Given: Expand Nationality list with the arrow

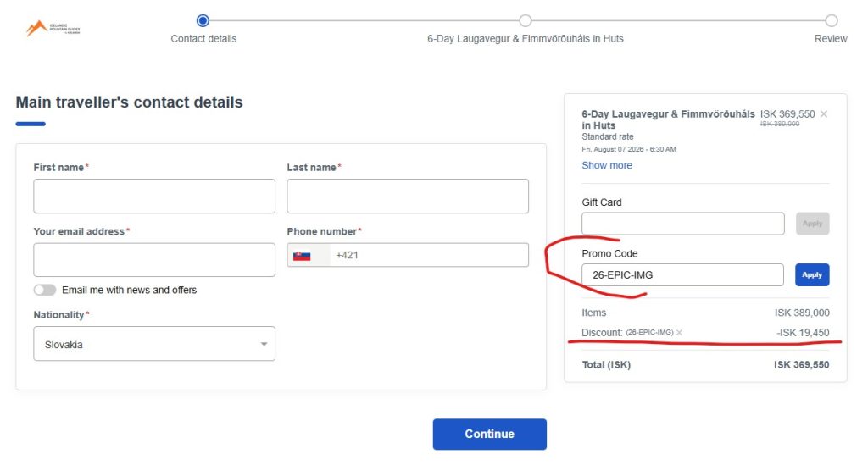Looking at the screenshot, I should point(264,344).
